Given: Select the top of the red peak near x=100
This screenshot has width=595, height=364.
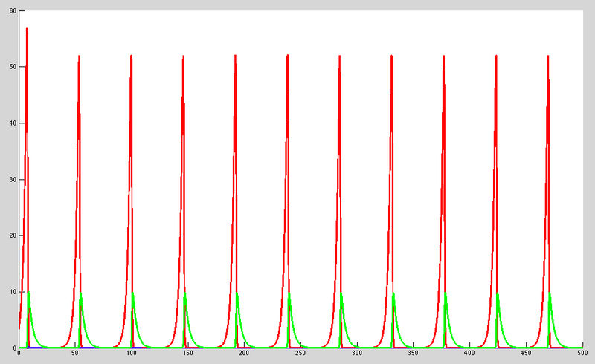Looking at the screenshot, I should click(131, 56).
